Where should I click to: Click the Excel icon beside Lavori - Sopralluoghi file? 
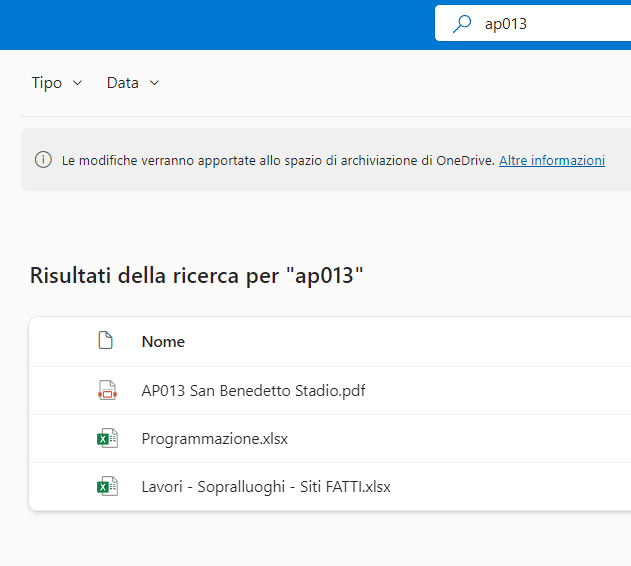tap(107, 486)
